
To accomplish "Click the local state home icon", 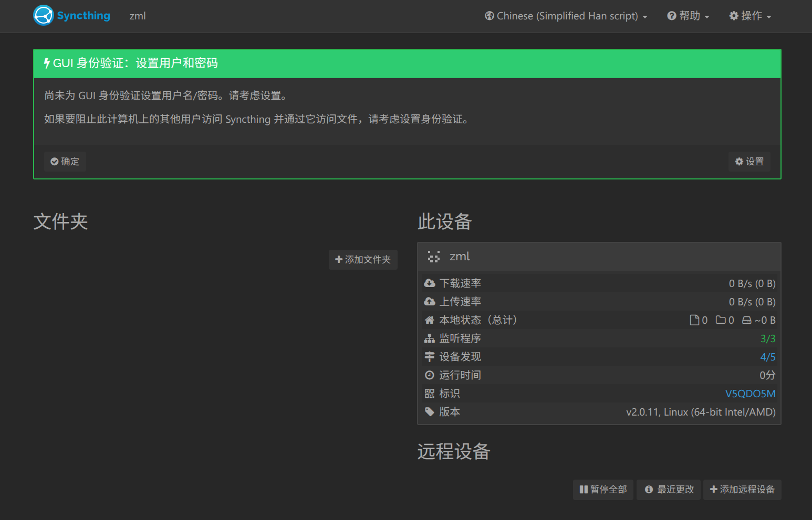I will (x=430, y=320).
